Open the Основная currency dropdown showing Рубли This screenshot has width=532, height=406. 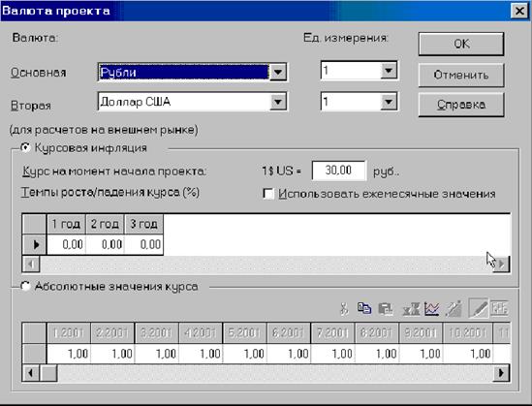[278, 72]
